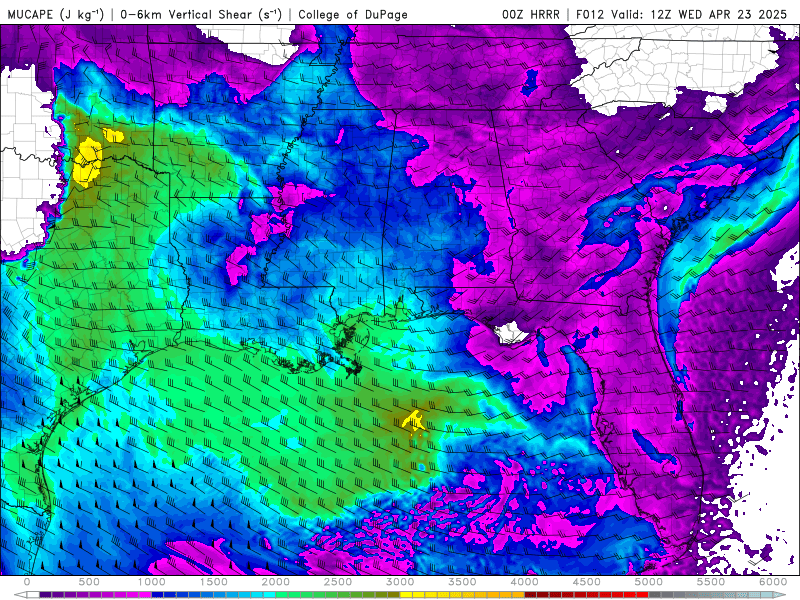Screen dimensions: 800x600
Task: Click the left arrow end of the color bar
Action: tap(20, 594)
